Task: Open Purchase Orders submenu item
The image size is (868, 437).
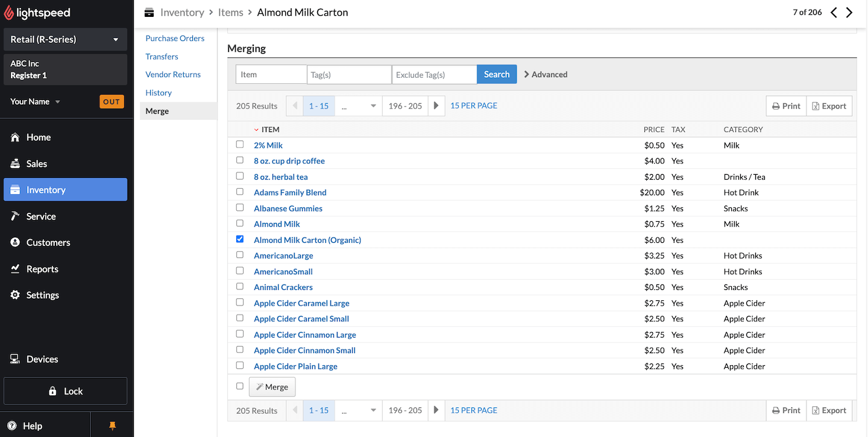Action: (175, 39)
